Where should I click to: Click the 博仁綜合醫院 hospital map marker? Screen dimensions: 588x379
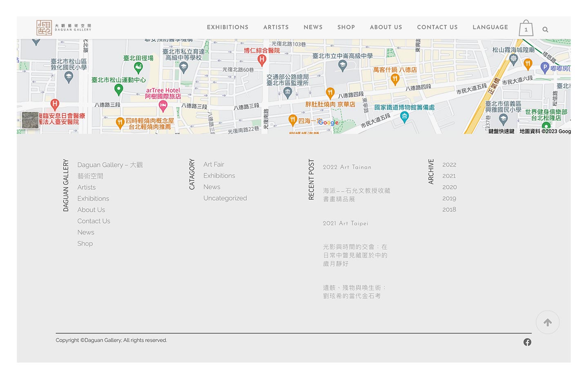(262, 60)
